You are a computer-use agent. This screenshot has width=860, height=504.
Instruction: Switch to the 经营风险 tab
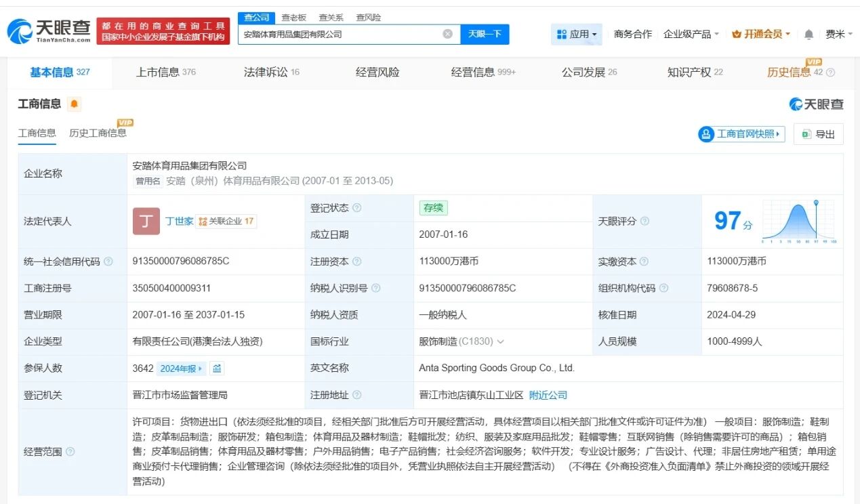[377, 72]
